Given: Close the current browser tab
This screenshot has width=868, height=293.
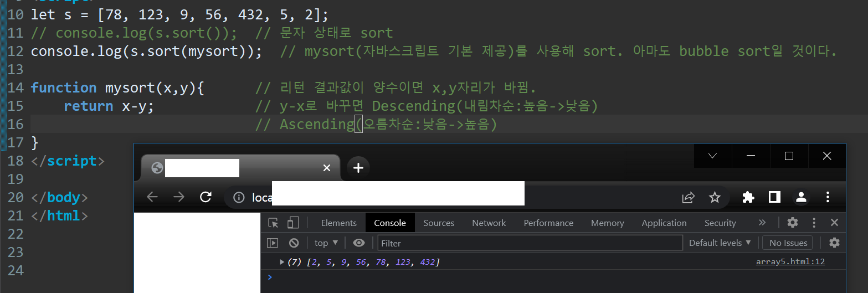Looking at the screenshot, I should coord(327,167).
